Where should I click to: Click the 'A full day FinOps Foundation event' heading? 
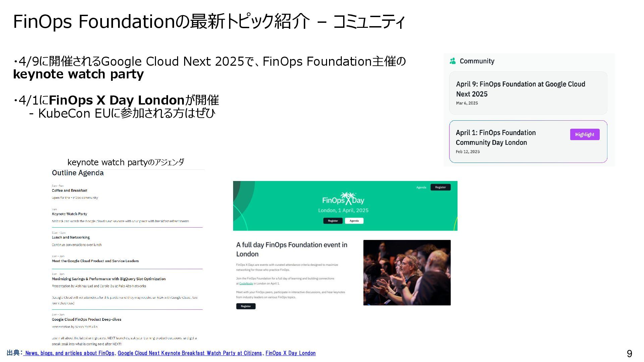pos(292,249)
